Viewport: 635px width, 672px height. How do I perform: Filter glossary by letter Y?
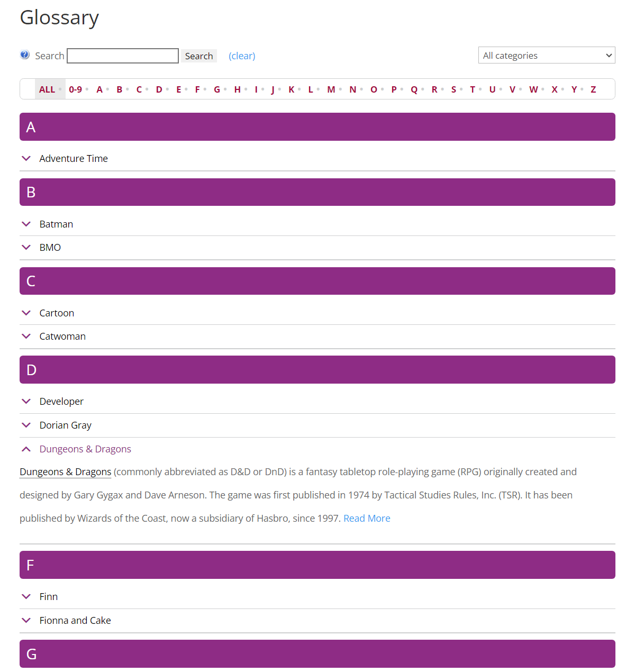coord(574,89)
